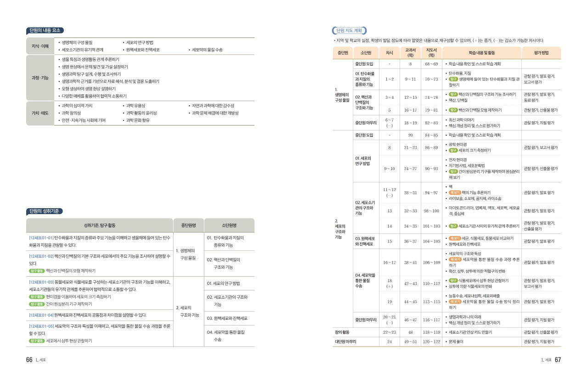Click 탐구 활동 badge before 간이 원심분리 기구 제작하기

(x=37, y=304)
